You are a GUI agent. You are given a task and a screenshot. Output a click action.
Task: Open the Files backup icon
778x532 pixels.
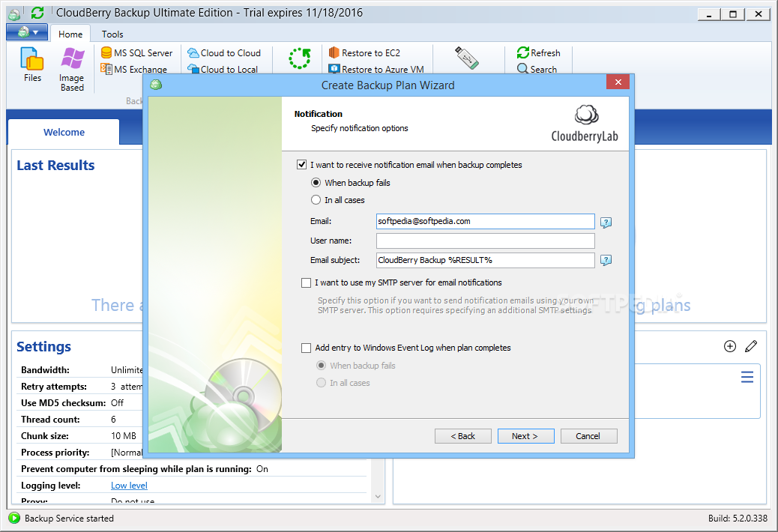click(x=32, y=64)
